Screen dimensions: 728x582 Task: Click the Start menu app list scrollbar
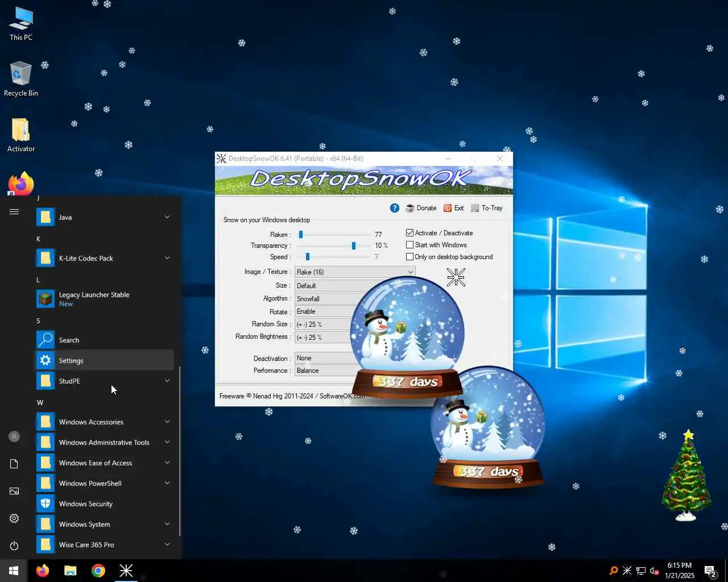pos(180,451)
